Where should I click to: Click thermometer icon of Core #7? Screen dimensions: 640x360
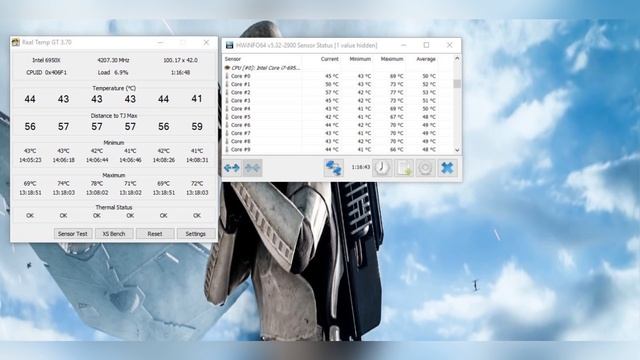tap(227, 133)
